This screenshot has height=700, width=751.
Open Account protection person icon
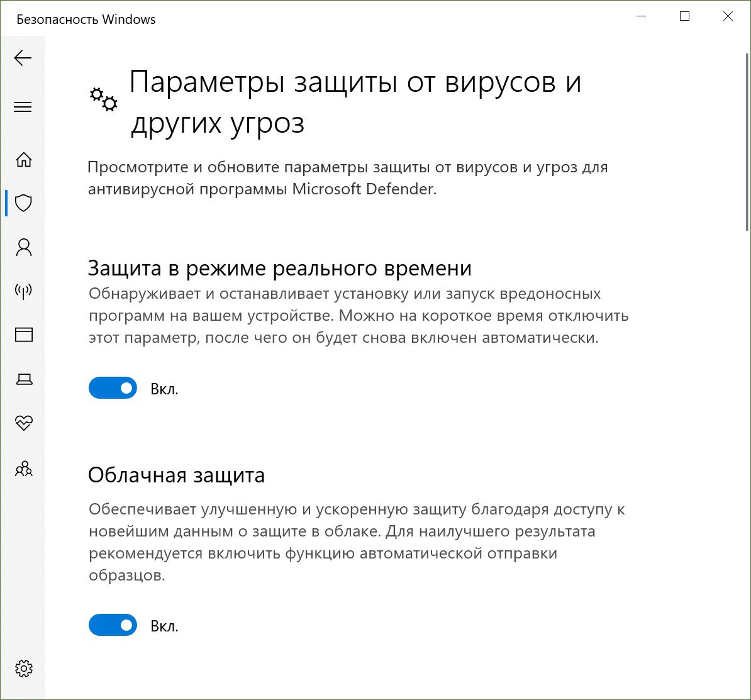coord(23,247)
